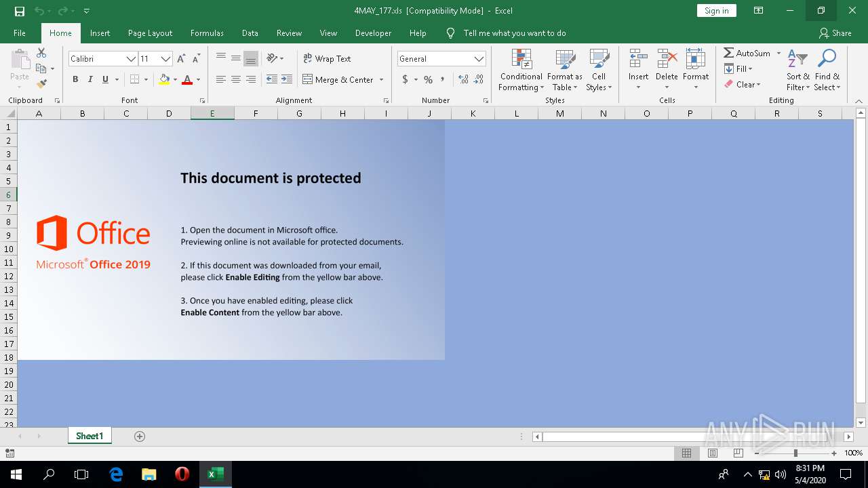Decrease the cell indent
The image size is (868, 488).
click(272, 79)
